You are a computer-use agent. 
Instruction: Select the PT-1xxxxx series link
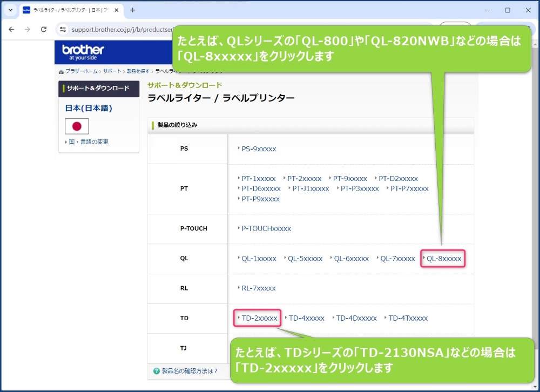coord(259,179)
